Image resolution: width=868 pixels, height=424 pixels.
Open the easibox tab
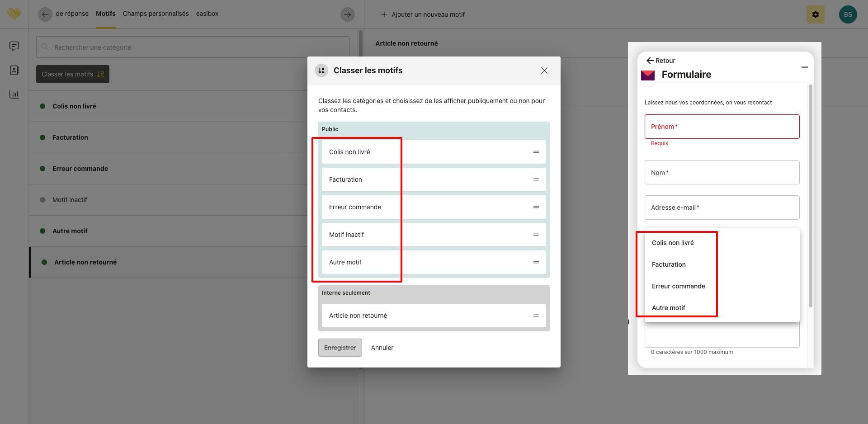tap(207, 14)
